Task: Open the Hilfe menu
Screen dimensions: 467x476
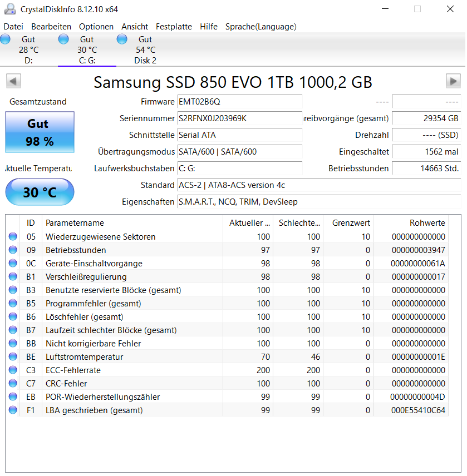Action: click(208, 27)
